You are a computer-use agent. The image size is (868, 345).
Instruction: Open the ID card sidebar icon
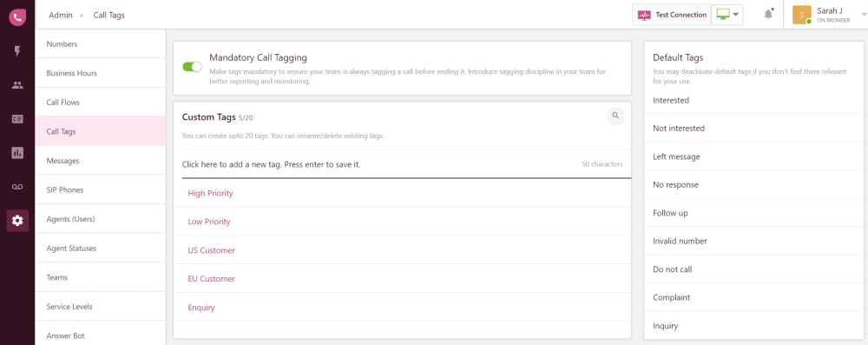click(x=17, y=119)
